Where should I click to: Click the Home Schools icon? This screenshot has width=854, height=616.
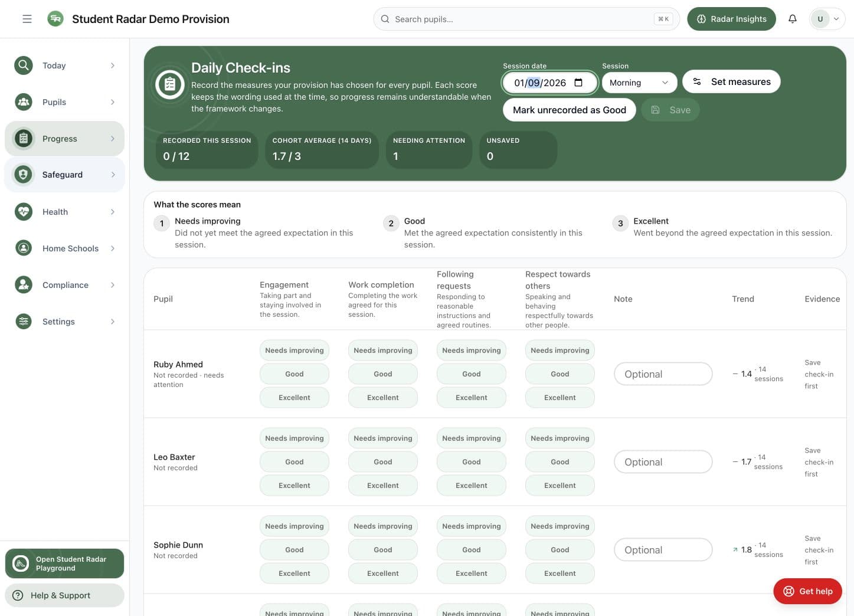pyautogui.click(x=24, y=248)
